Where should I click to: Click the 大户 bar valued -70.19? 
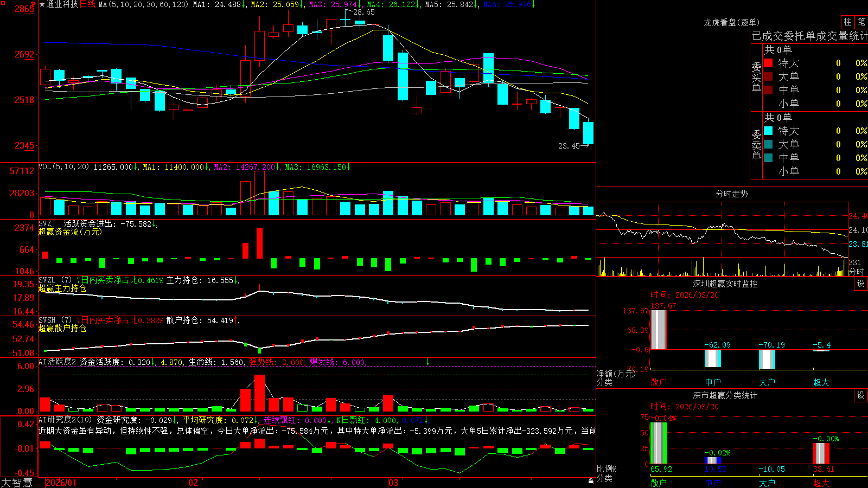point(767,359)
